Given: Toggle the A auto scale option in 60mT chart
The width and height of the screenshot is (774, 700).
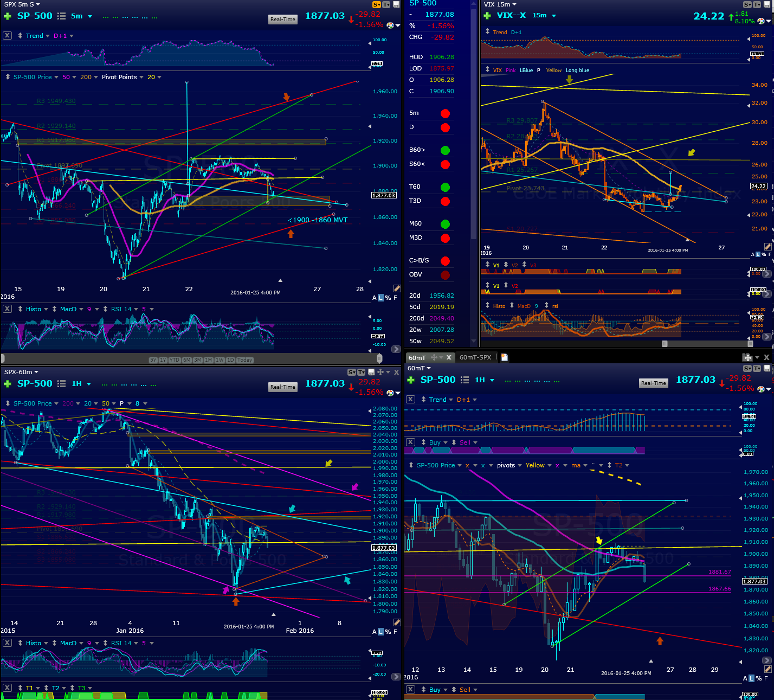Looking at the screenshot, I should 745,678.
